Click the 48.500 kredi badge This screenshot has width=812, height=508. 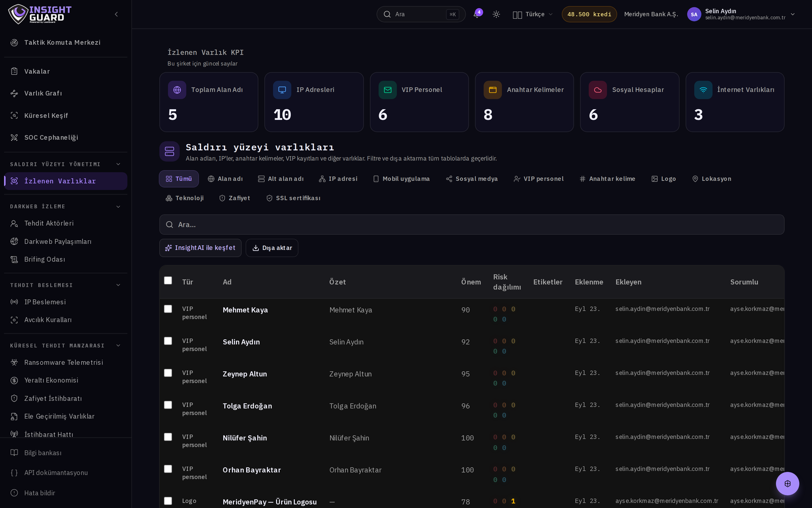pyautogui.click(x=589, y=14)
